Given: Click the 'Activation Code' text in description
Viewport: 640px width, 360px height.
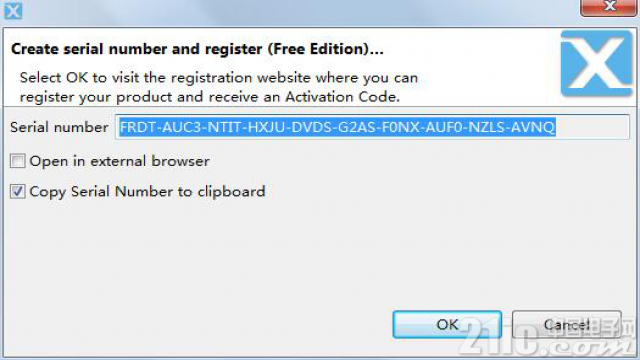Looking at the screenshot, I should tap(342, 97).
